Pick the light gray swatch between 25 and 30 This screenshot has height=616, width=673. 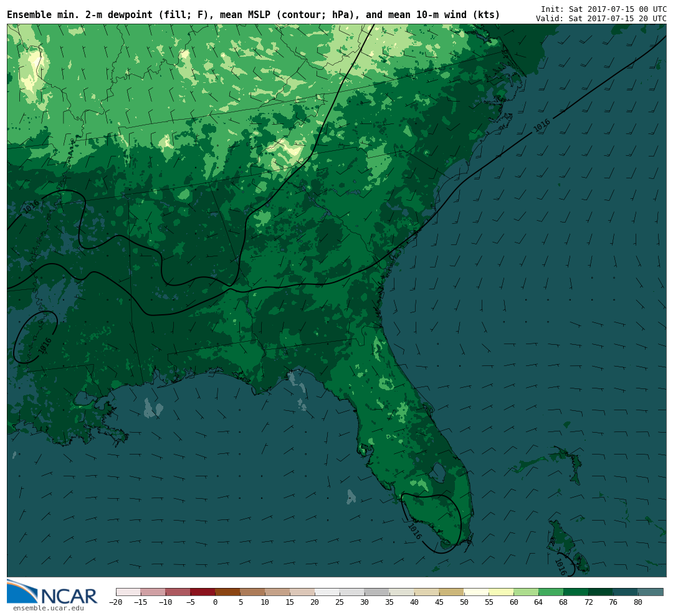pyautogui.click(x=352, y=592)
